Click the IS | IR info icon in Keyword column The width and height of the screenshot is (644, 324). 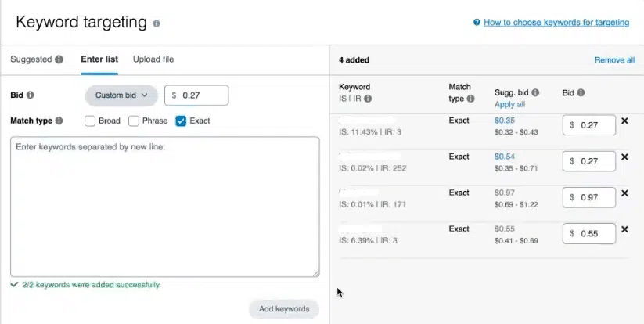point(368,99)
